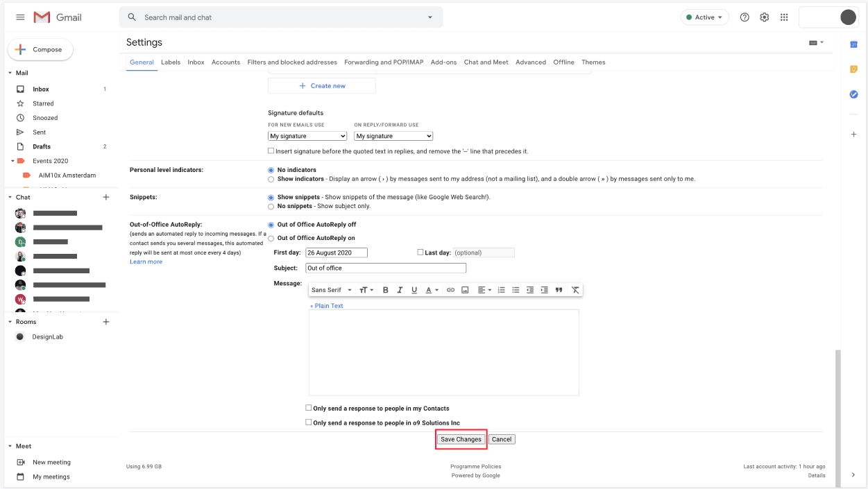
Task: Open the new emails signature dropdown
Action: tap(307, 137)
